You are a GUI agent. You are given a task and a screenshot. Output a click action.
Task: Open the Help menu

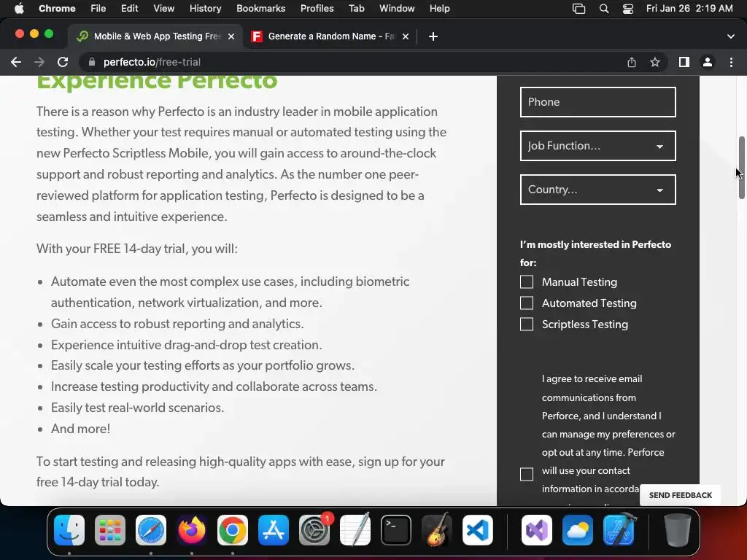point(439,9)
